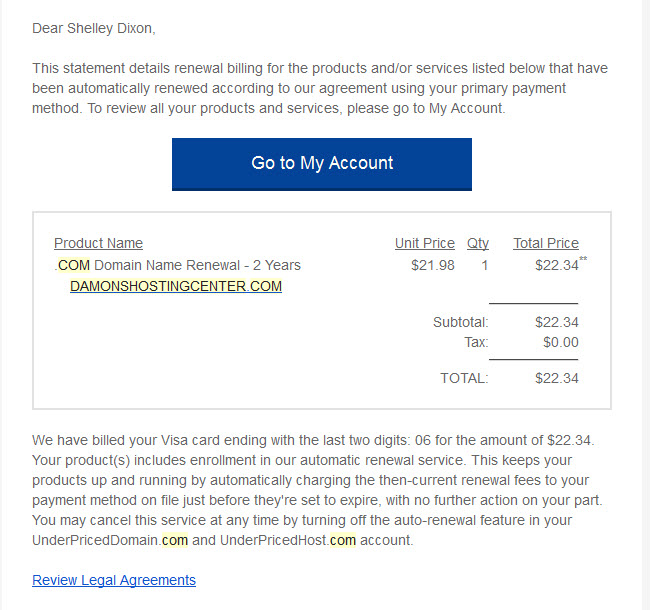
Task: Click the TOTAL label
Action: point(464,378)
